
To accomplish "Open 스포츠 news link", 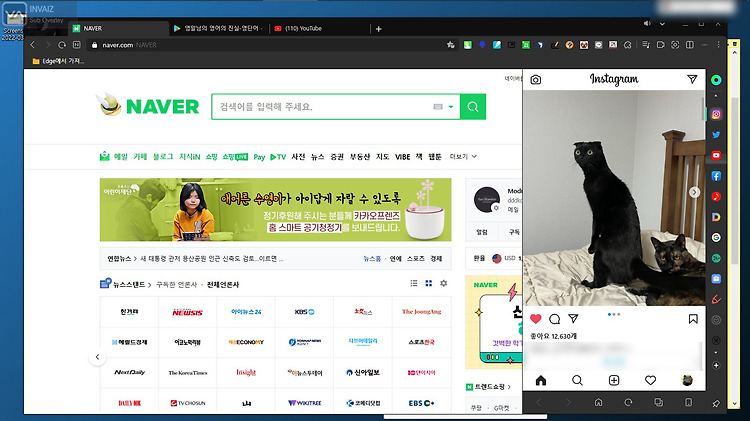I will [x=416, y=258].
